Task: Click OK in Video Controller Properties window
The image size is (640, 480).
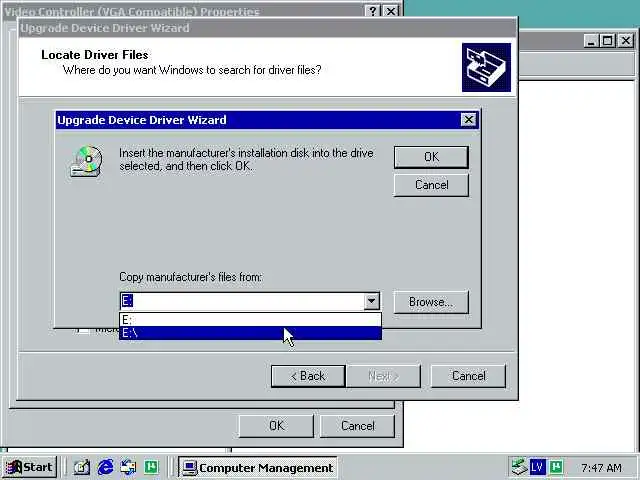Action: click(276, 426)
